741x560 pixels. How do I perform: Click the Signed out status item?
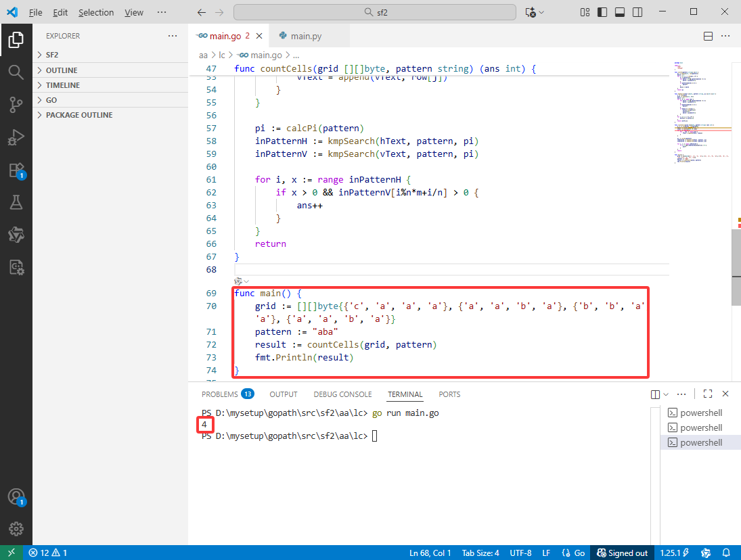[x=623, y=553]
